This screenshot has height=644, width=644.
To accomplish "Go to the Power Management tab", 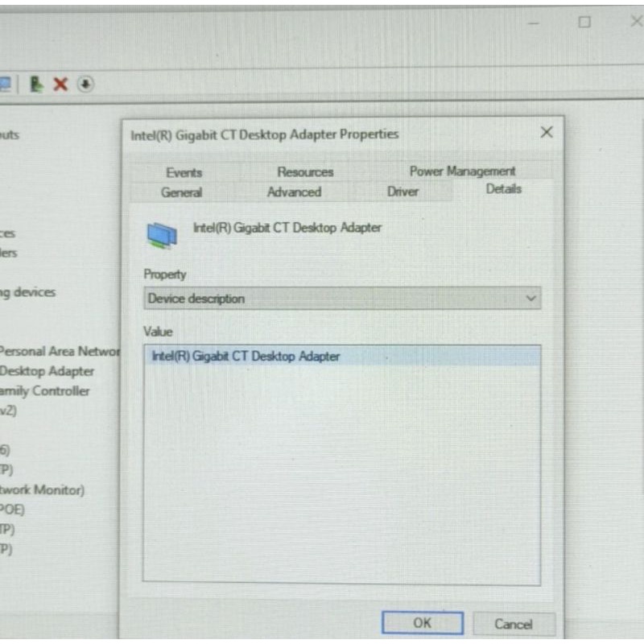I will [x=462, y=171].
